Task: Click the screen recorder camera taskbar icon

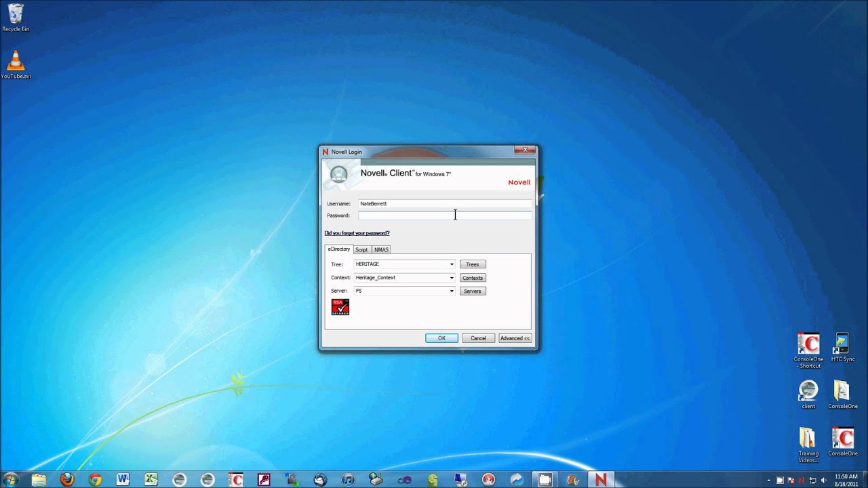Action: tap(545, 479)
